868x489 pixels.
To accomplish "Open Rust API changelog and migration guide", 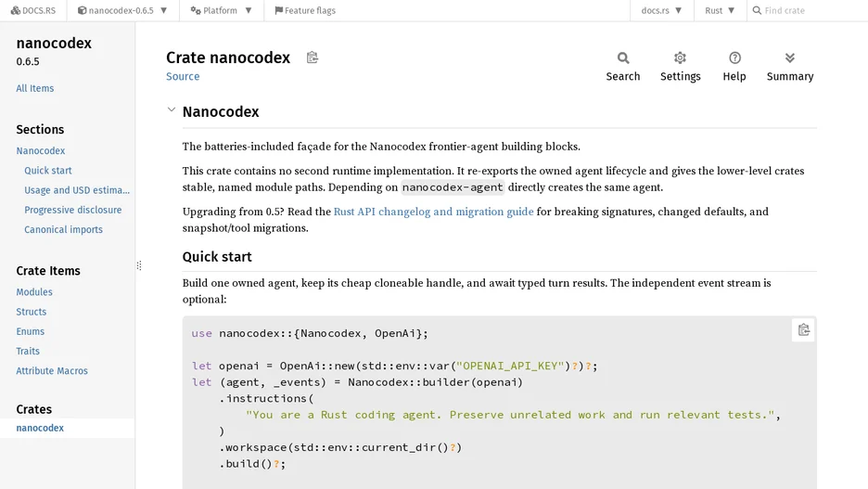I will pyautogui.click(x=433, y=212).
